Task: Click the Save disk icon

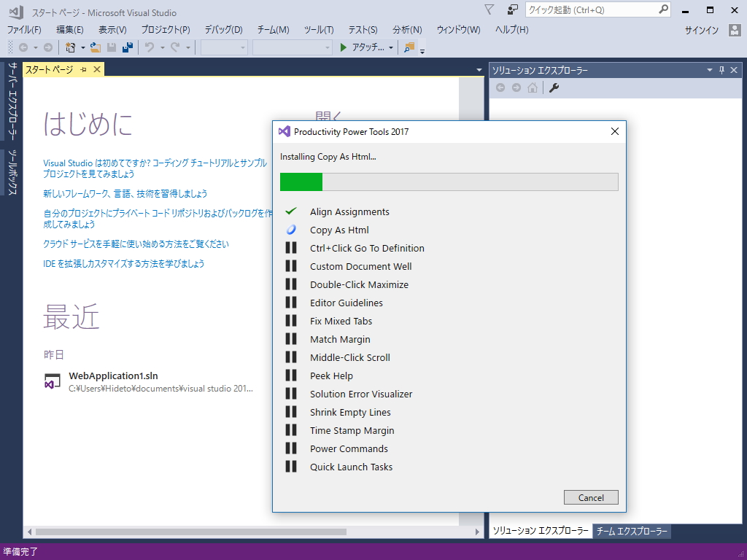Action: tap(112, 47)
